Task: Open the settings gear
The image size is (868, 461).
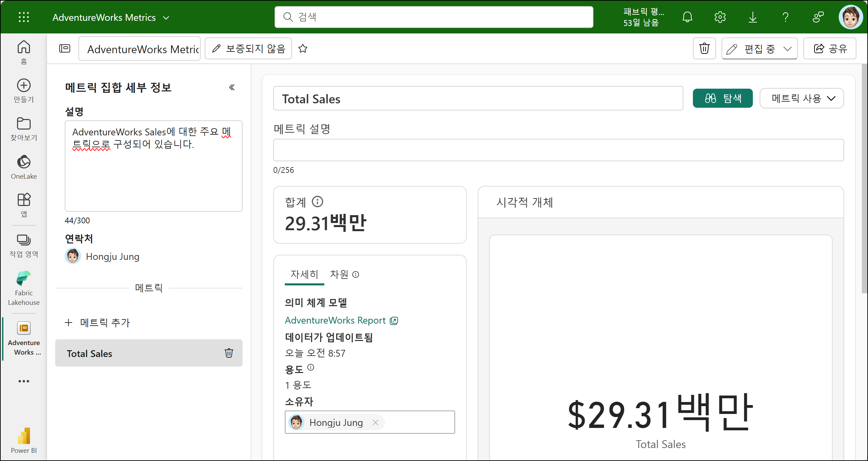Action: pos(720,17)
